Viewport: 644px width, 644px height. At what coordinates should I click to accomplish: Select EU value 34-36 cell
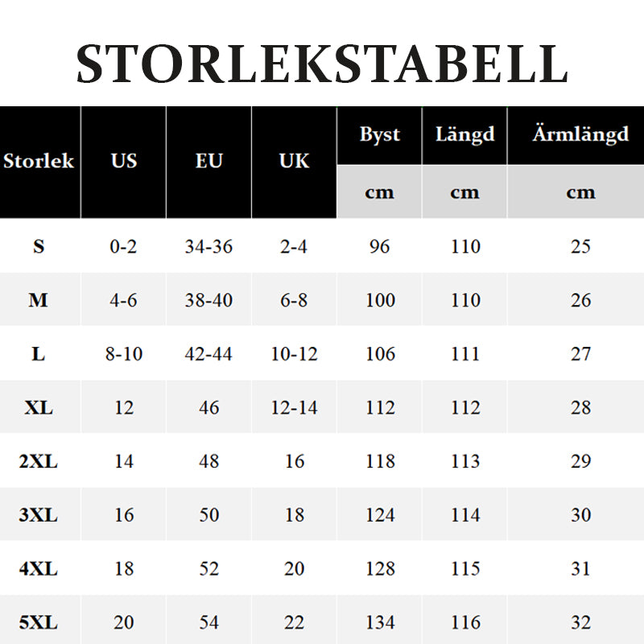point(208,246)
